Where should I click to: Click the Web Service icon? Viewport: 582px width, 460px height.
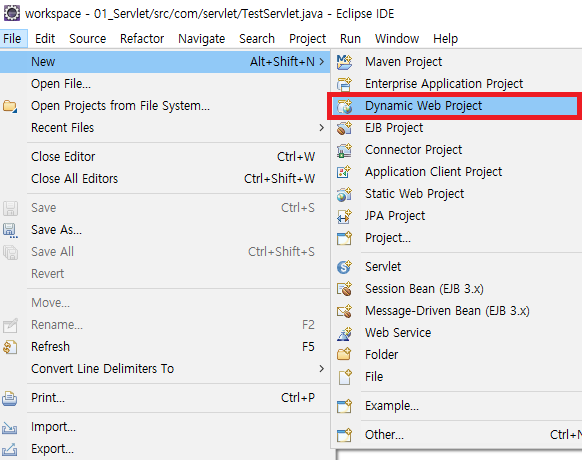(x=344, y=333)
